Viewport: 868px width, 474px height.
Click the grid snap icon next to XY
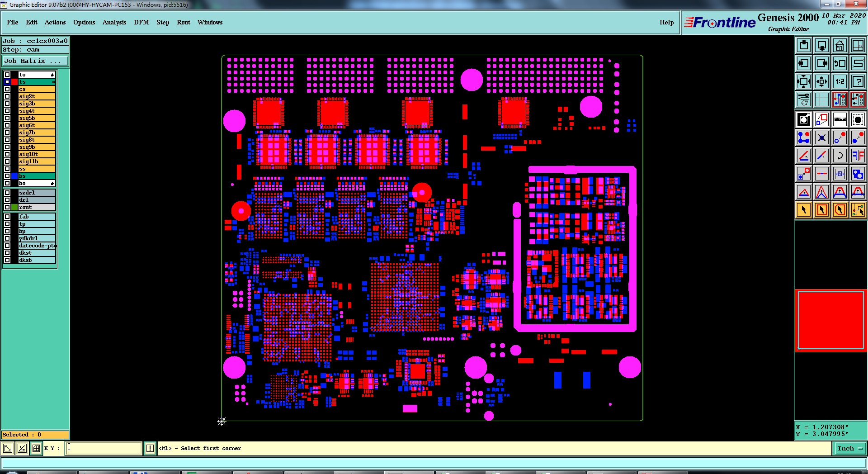click(36, 448)
